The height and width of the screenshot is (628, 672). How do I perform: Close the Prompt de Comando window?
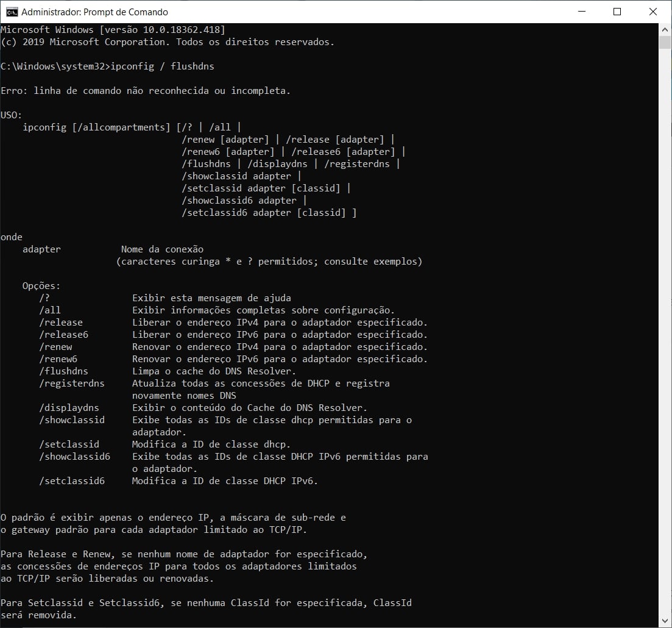pos(651,12)
